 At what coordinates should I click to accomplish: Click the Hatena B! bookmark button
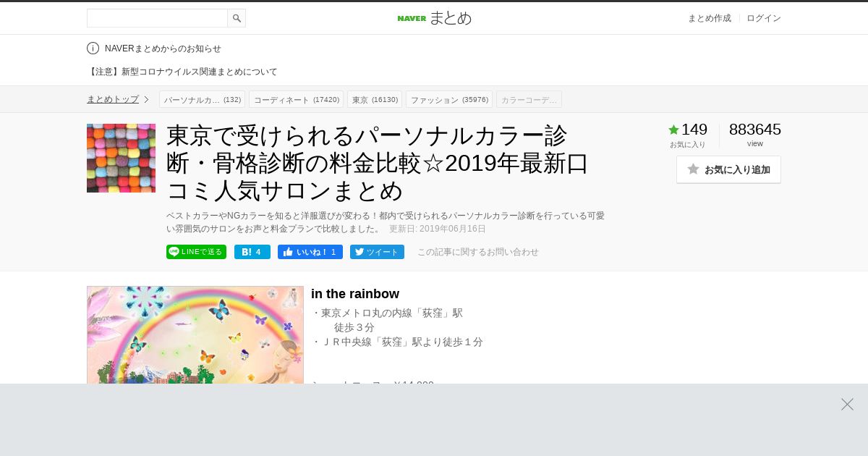click(x=252, y=252)
